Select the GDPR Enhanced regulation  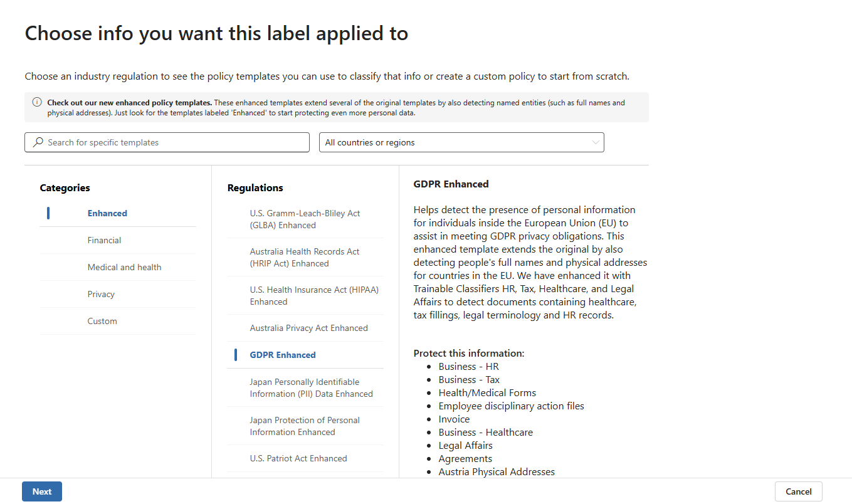[283, 355]
